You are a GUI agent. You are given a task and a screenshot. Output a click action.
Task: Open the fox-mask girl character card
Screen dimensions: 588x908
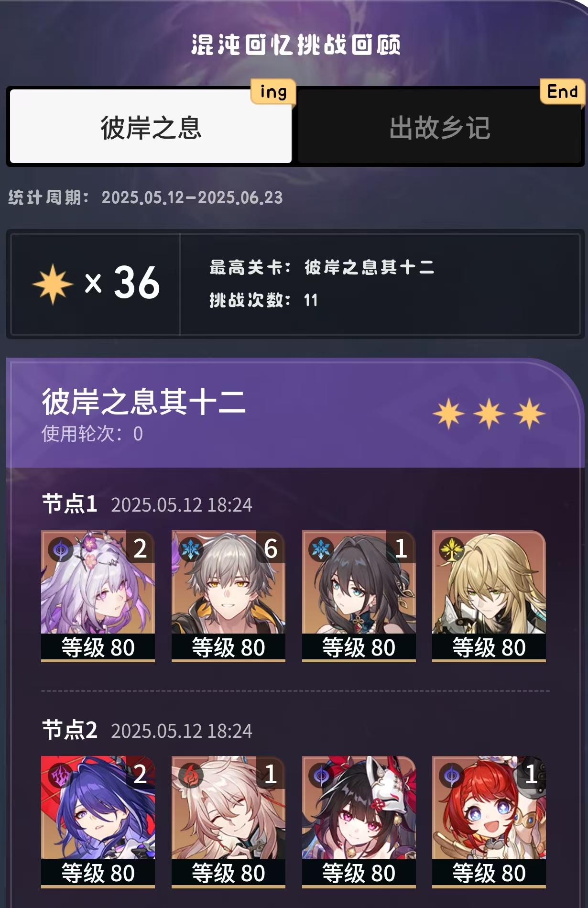[359, 822]
